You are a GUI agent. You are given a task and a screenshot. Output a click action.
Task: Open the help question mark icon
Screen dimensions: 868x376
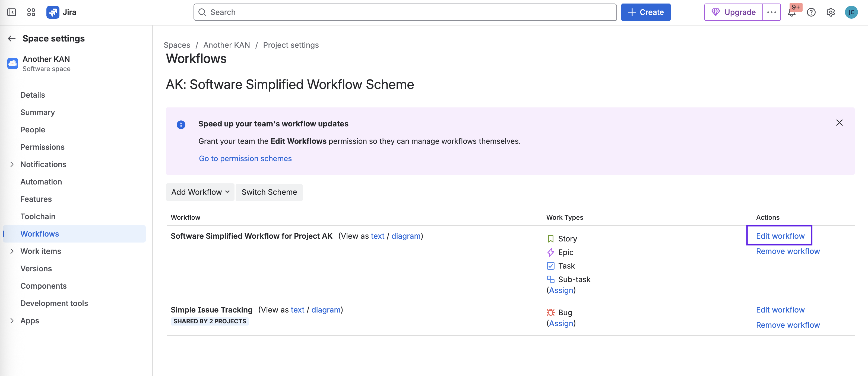point(811,12)
